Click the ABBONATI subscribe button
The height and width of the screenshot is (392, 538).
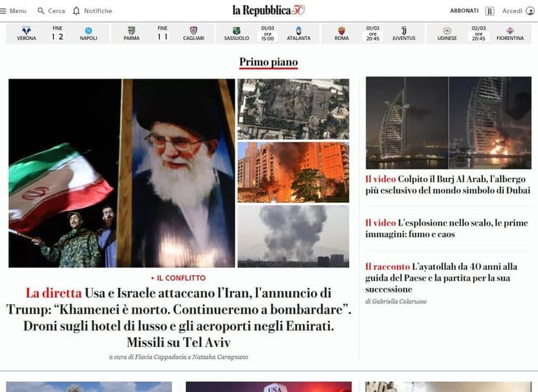(464, 11)
